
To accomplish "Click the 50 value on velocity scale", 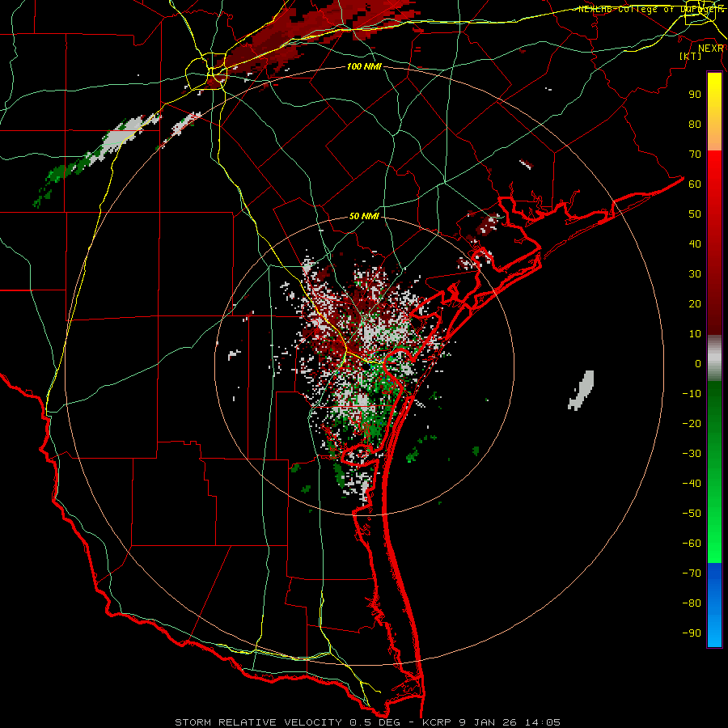I will click(695, 214).
